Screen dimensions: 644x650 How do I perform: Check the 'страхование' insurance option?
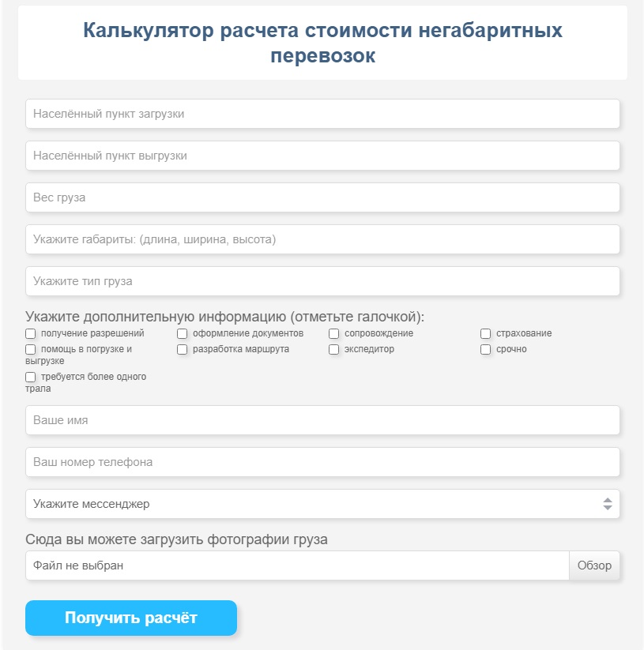pyautogui.click(x=485, y=333)
